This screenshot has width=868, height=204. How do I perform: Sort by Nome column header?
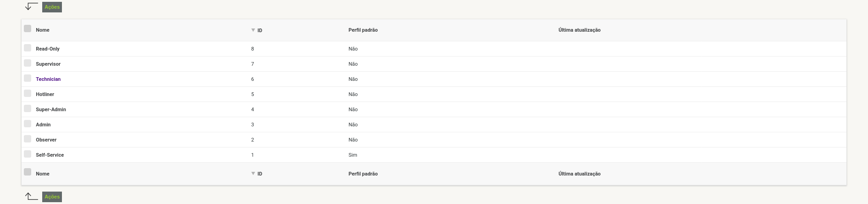43,30
